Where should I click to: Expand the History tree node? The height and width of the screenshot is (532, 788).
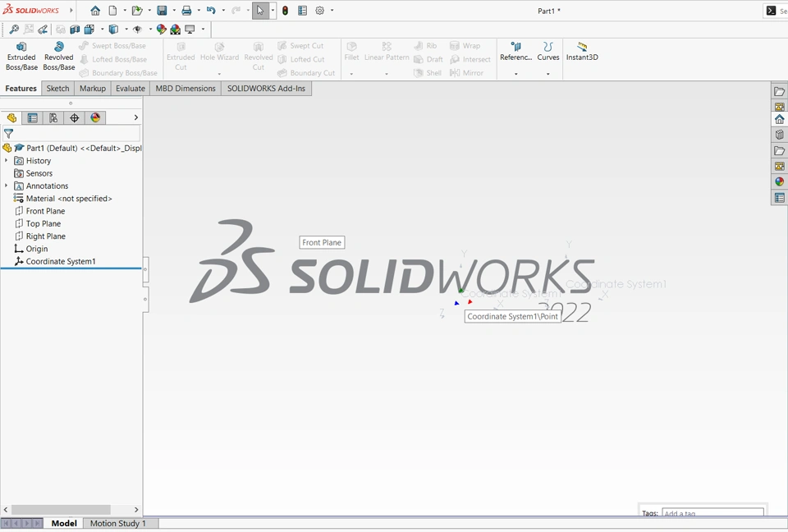click(6, 160)
